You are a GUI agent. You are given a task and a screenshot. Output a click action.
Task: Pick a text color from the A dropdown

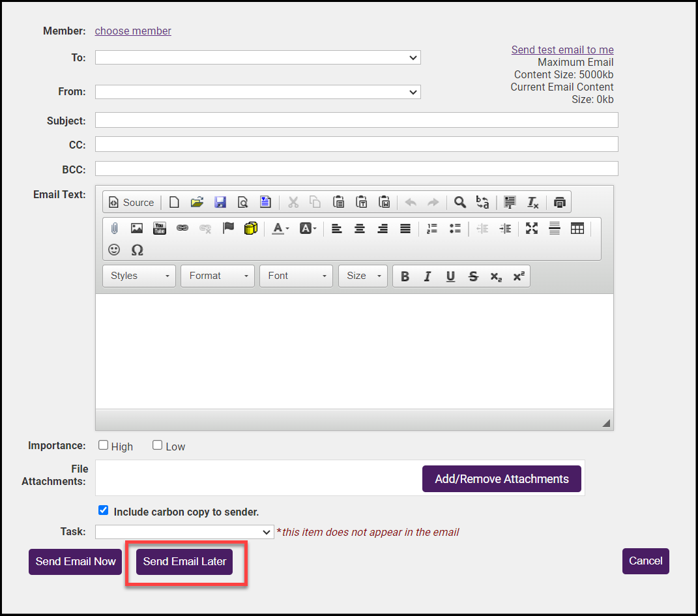pyautogui.click(x=281, y=228)
